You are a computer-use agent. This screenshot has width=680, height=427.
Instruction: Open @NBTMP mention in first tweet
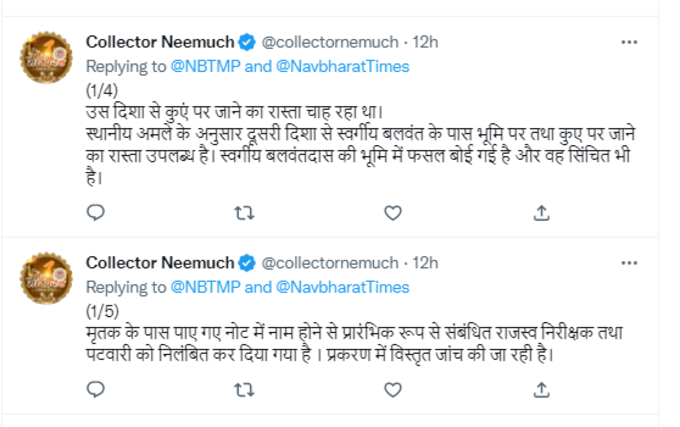click(206, 66)
